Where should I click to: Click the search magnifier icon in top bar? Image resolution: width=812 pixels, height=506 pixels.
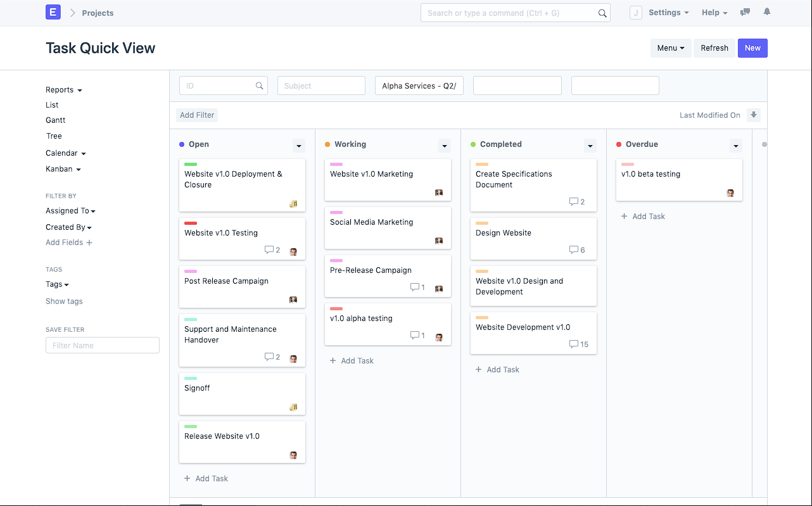602,13
